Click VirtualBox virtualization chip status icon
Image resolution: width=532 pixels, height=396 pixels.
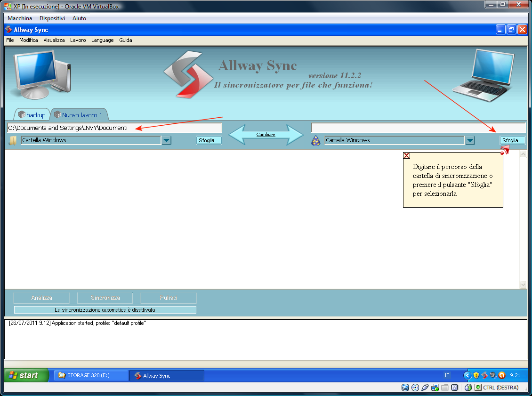tap(455, 388)
